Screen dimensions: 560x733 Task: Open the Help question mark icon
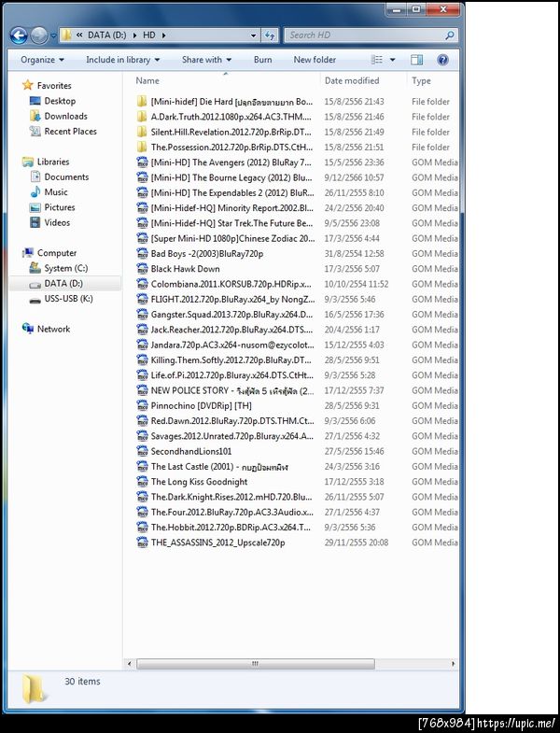tap(442, 60)
